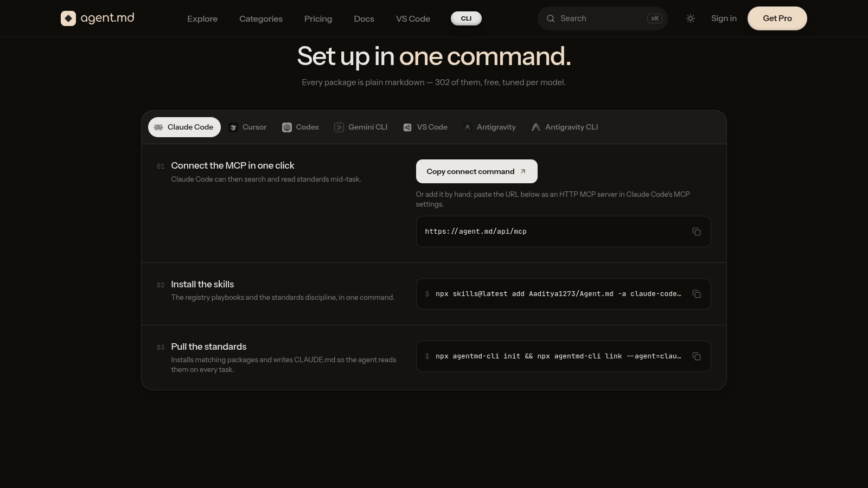Select the VS Code setup tab

coord(425,127)
